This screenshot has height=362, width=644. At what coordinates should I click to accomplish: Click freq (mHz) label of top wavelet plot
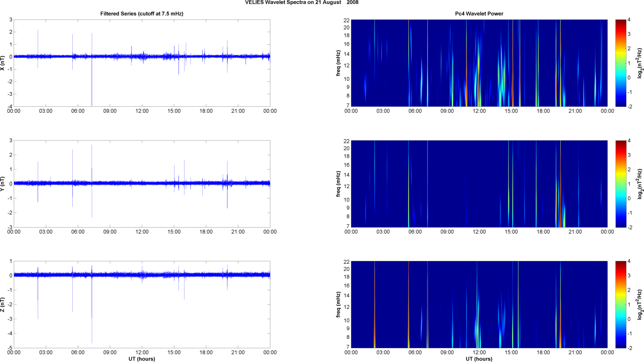point(338,63)
